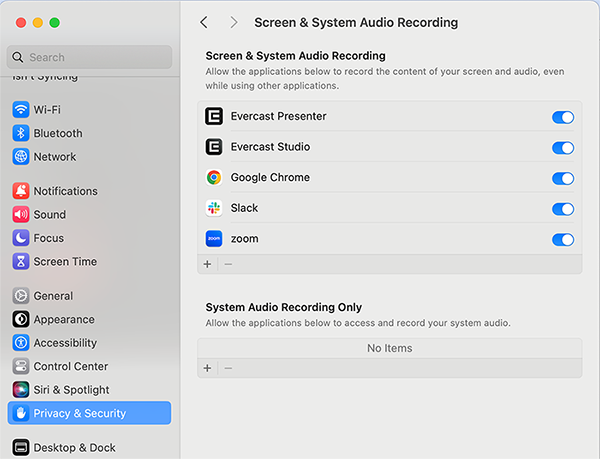Screen dimensions: 600x459
Task: Click the zoom app icon
Action: pos(214,239)
